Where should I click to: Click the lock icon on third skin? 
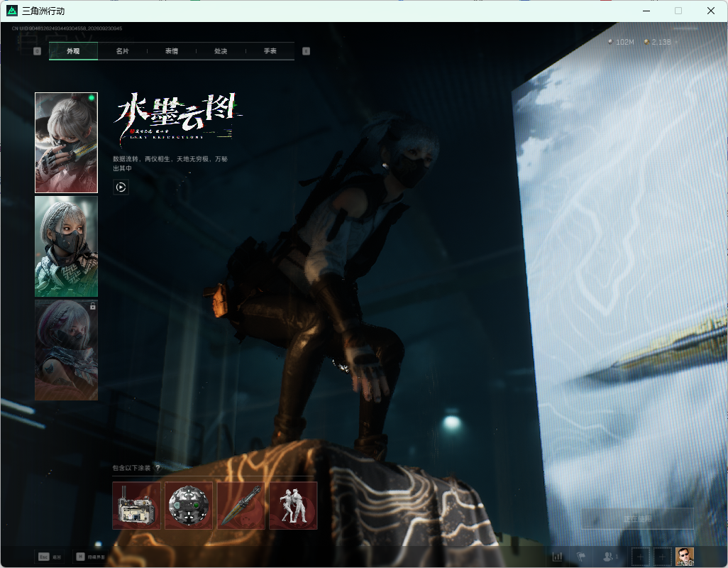click(92, 306)
